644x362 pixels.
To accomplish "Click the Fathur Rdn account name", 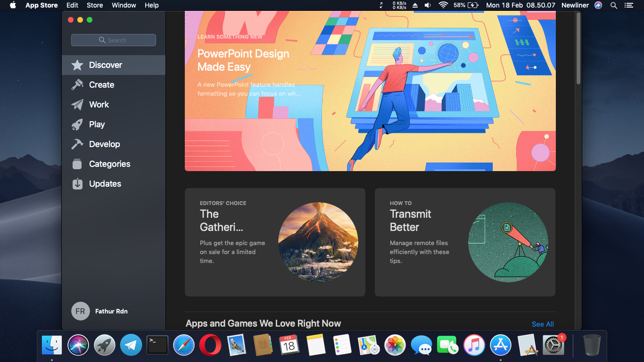I will pos(111,311).
